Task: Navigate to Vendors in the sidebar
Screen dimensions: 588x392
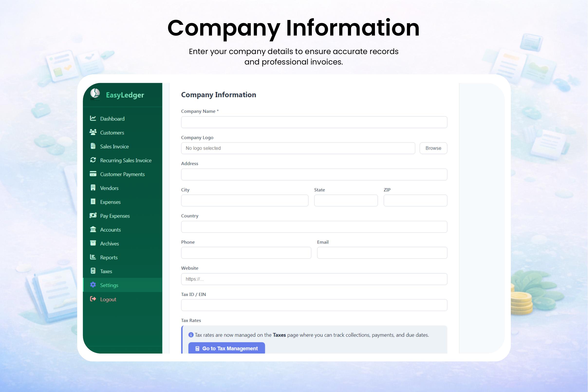Action: click(109, 188)
